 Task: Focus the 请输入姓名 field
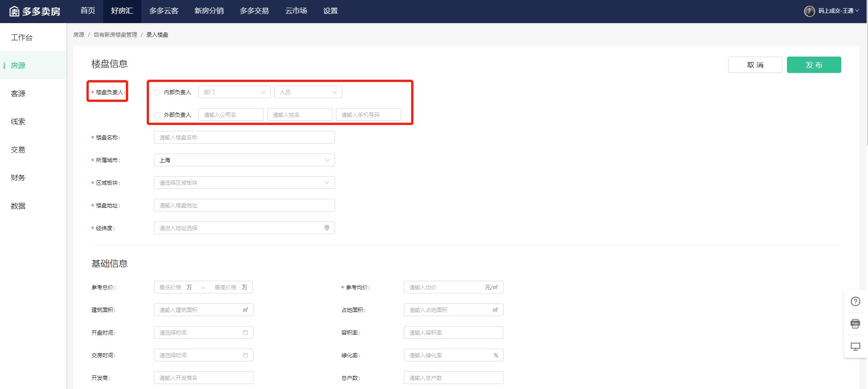[x=300, y=115]
